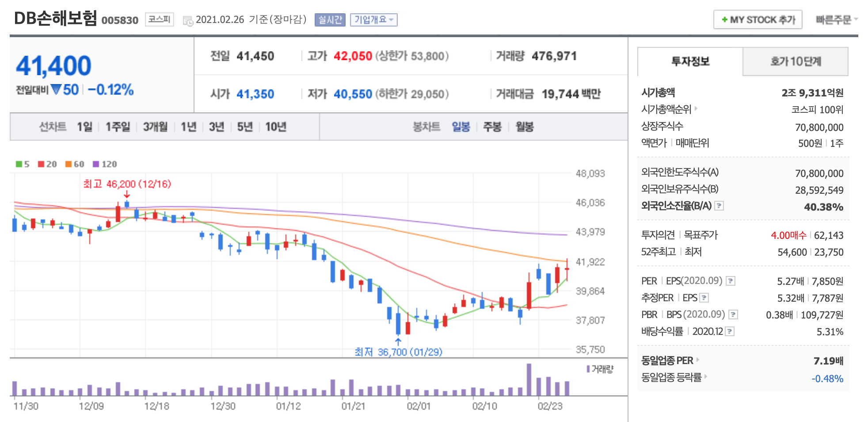Click the 목표주가 link
Image resolution: width=868 pixels, height=422 pixels.
(701, 235)
